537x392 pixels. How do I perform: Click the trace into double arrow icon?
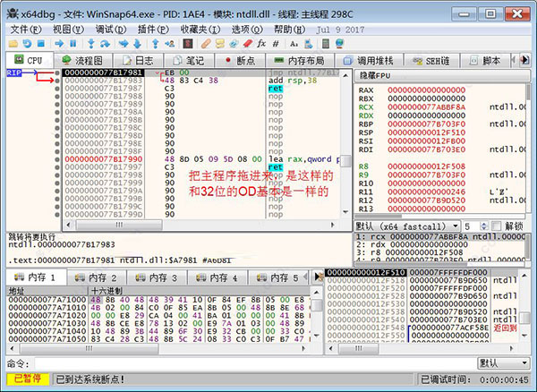(124, 44)
